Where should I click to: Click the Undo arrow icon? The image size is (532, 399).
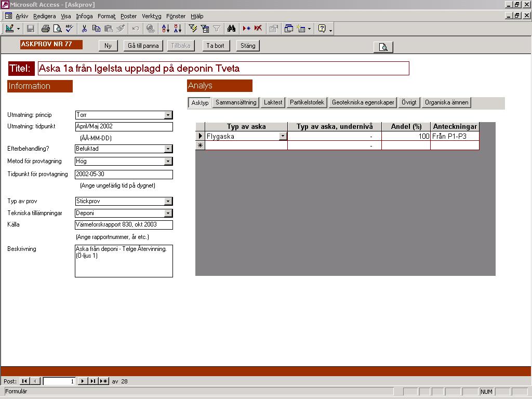[136, 29]
